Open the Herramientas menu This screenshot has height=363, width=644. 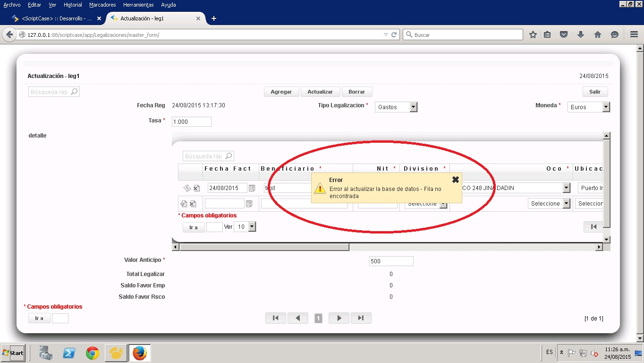(x=138, y=5)
